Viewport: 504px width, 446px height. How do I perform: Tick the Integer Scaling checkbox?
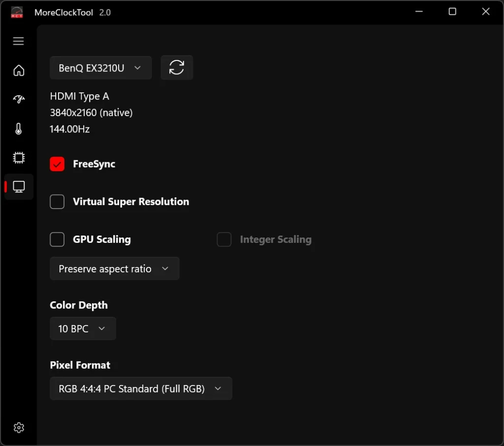click(x=224, y=239)
